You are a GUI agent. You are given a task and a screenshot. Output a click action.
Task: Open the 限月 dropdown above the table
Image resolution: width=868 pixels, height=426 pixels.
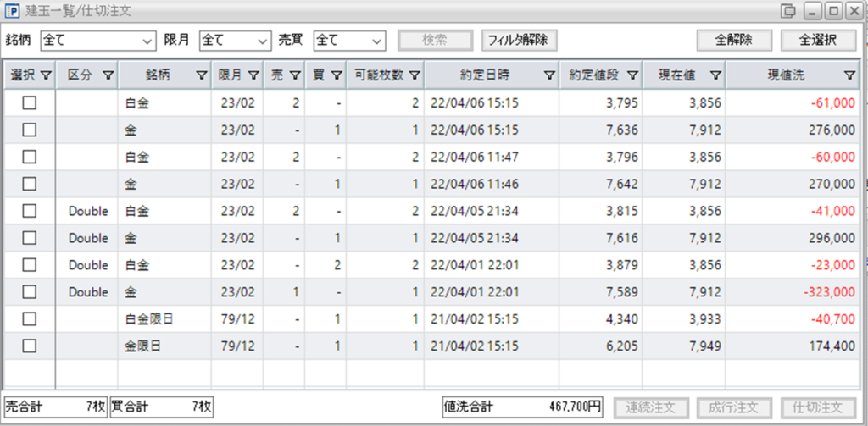click(235, 41)
